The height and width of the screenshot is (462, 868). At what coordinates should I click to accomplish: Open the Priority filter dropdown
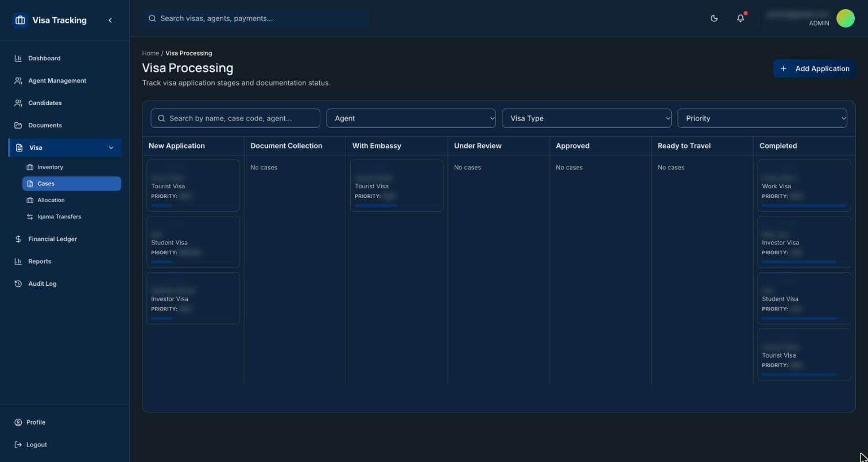(x=762, y=118)
